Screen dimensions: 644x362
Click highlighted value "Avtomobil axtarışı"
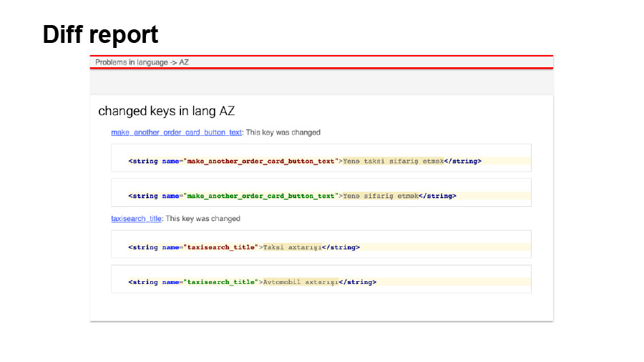300,282
